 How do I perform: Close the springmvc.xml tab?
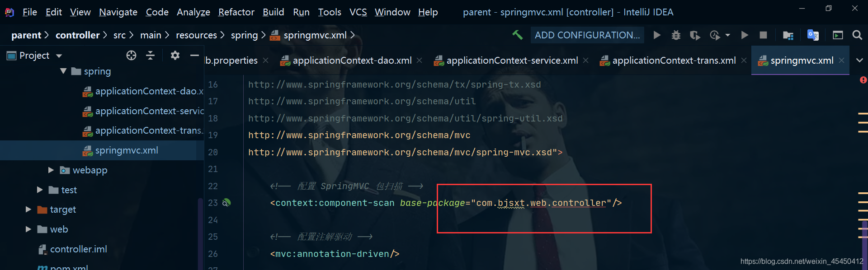[x=841, y=61]
